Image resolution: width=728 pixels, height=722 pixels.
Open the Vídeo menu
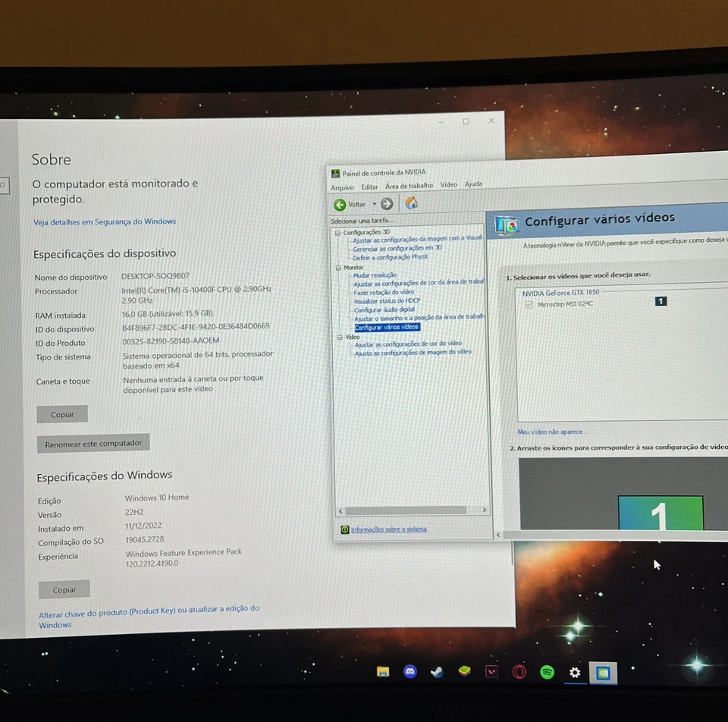[448, 184]
